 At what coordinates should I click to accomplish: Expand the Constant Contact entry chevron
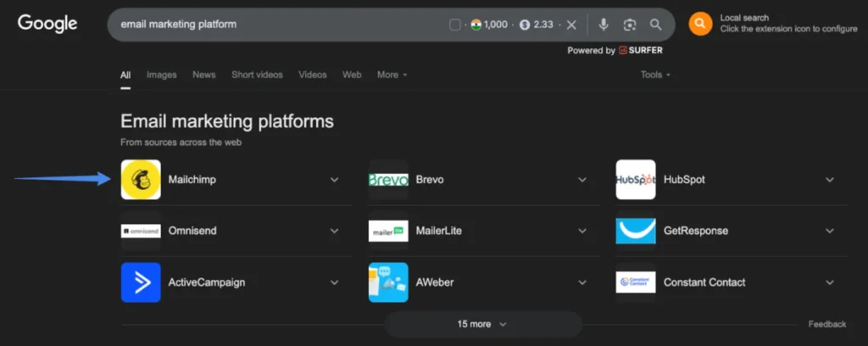(829, 282)
